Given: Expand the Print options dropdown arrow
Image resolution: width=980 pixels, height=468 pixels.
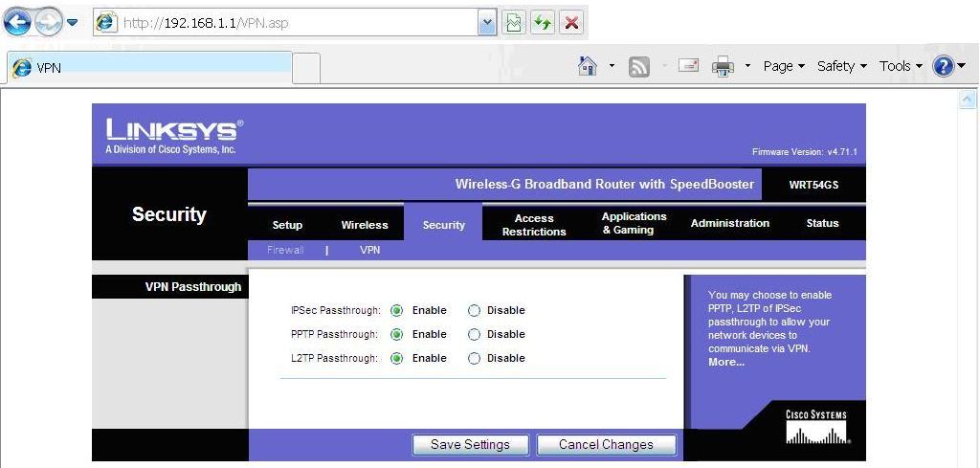Looking at the screenshot, I should [747, 66].
